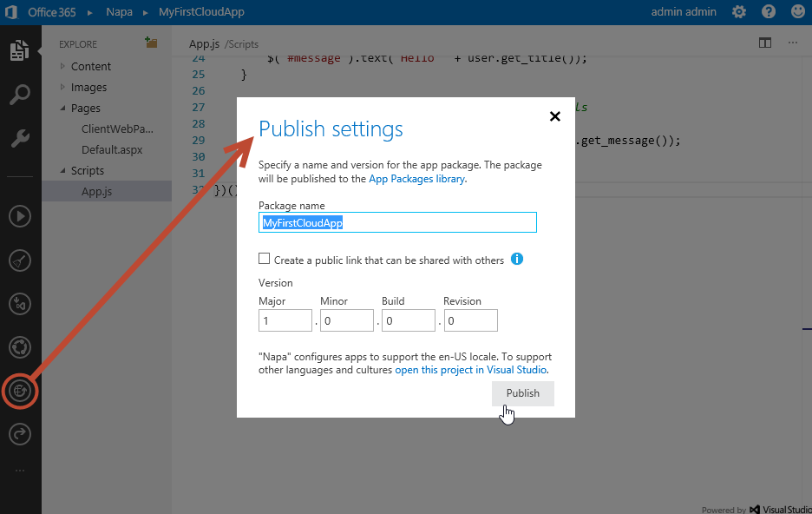Collapse the Scripts folder
Screen dimensions: 812x514
63,171
